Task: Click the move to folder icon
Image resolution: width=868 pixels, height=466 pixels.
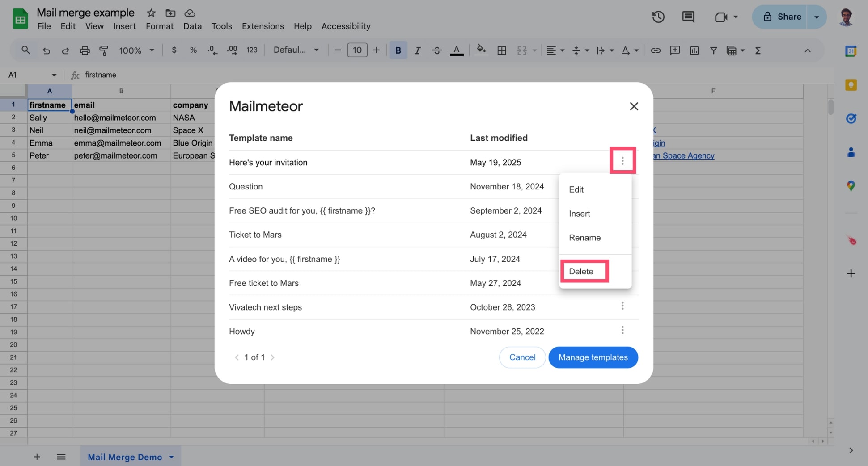Action: click(170, 13)
